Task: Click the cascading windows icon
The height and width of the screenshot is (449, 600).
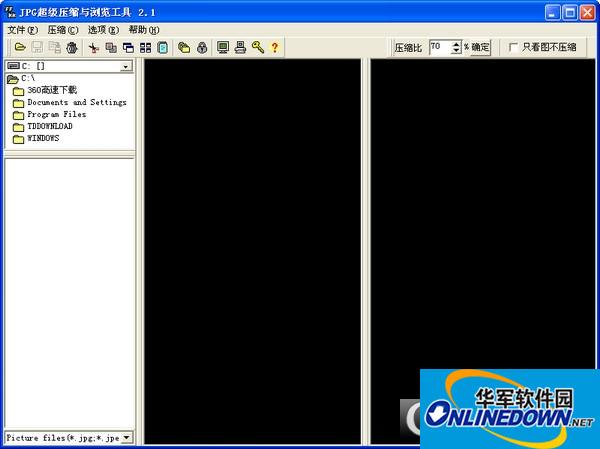Action: [x=128, y=47]
